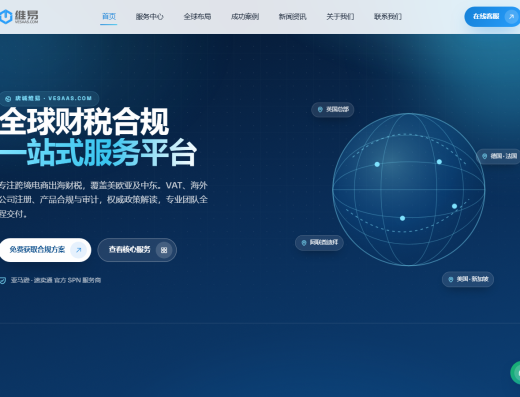Click the paragraph starting 专注跨境电商出海财税
Image resolution: width=520 pixels, height=397 pixels.
click(x=104, y=199)
